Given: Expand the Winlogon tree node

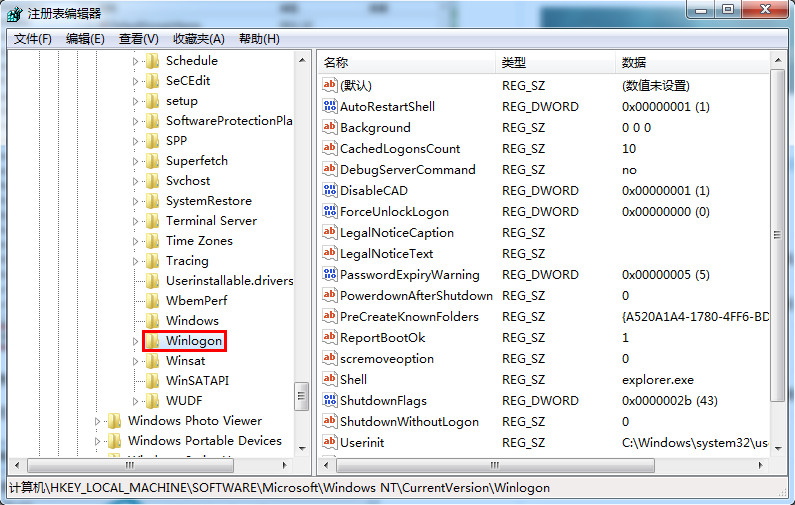Looking at the screenshot, I should tap(136, 341).
